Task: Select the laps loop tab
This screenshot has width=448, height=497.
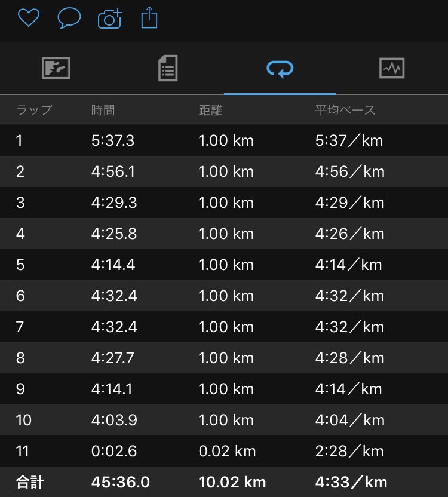Action: tap(280, 69)
